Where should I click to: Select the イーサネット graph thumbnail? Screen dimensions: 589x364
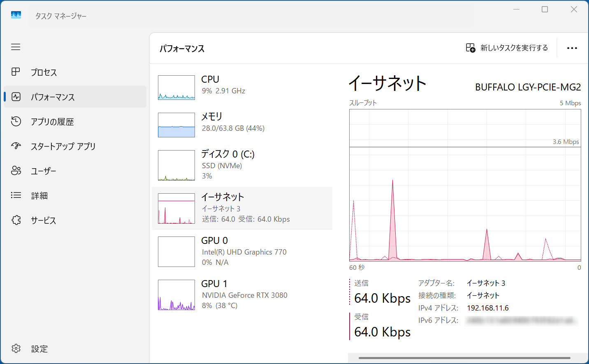tap(176, 209)
